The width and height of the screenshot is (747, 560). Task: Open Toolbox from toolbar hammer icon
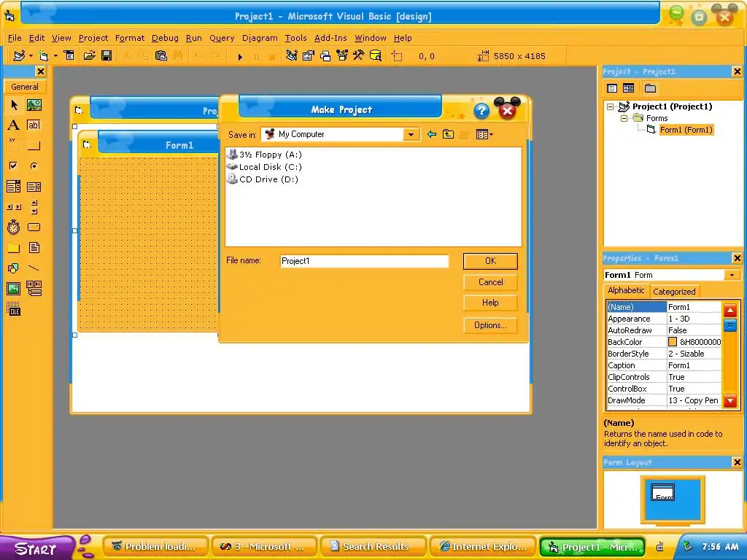[x=359, y=55]
